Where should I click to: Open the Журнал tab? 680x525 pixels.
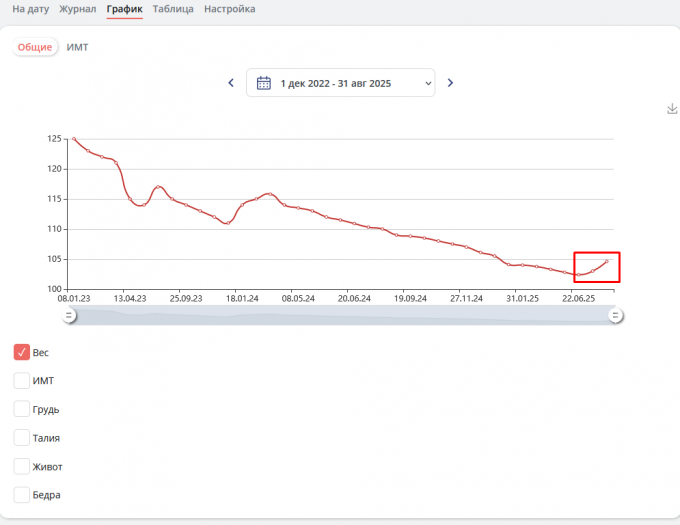(78, 9)
